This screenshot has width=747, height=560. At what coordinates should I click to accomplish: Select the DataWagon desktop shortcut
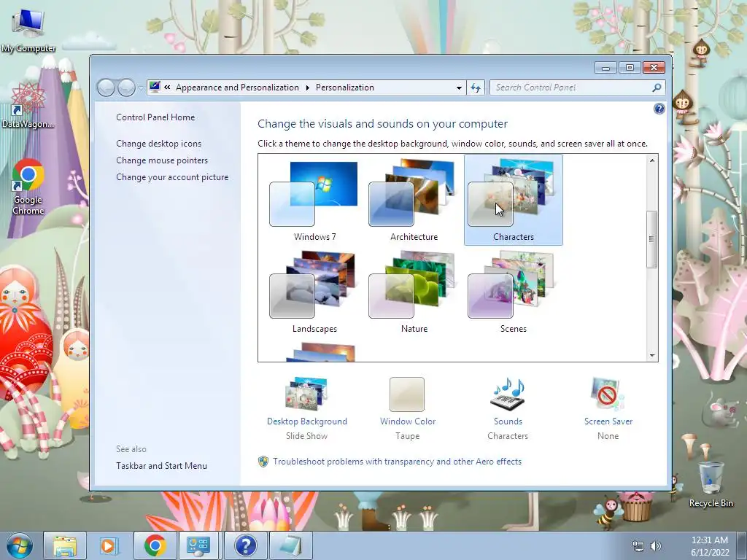[x=28, y=105]
